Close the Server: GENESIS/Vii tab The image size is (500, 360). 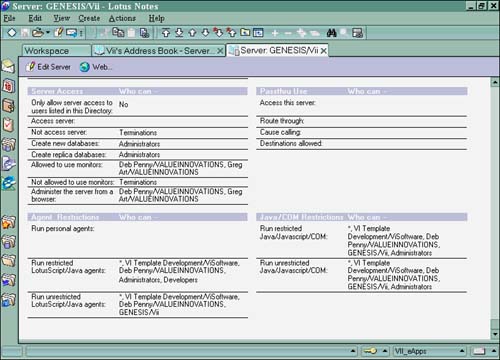(323, 51)
